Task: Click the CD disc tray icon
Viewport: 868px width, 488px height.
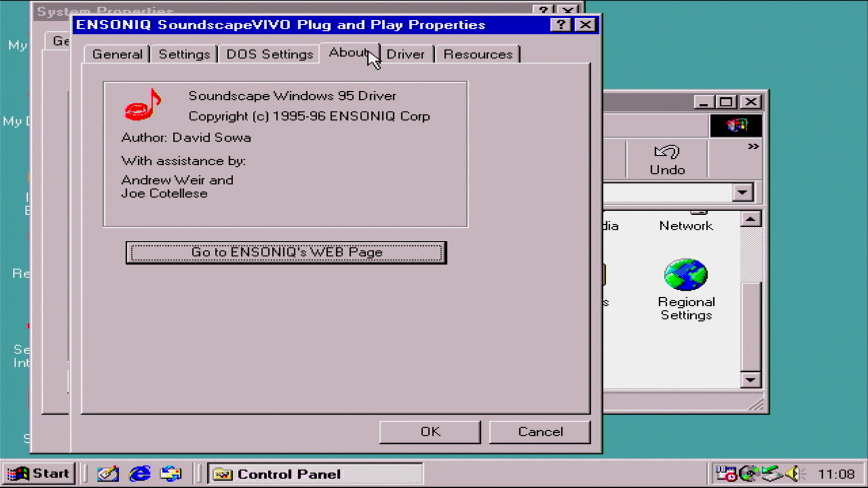Action: [x=749, y=474]
